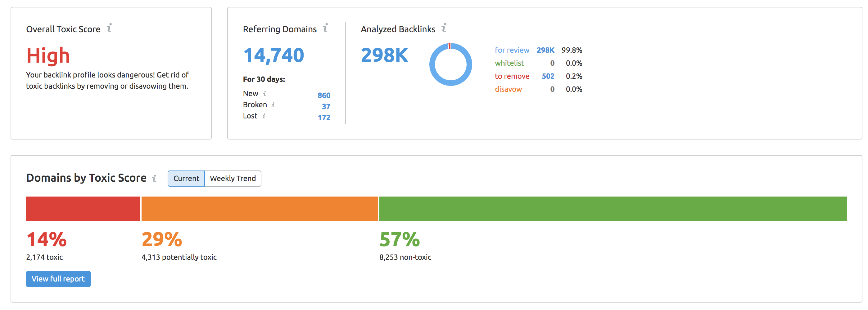The height and width of the screenshot is (310, 868).
Task: Click the 14,740 referring domains number
Action: [x=273, y=55]
